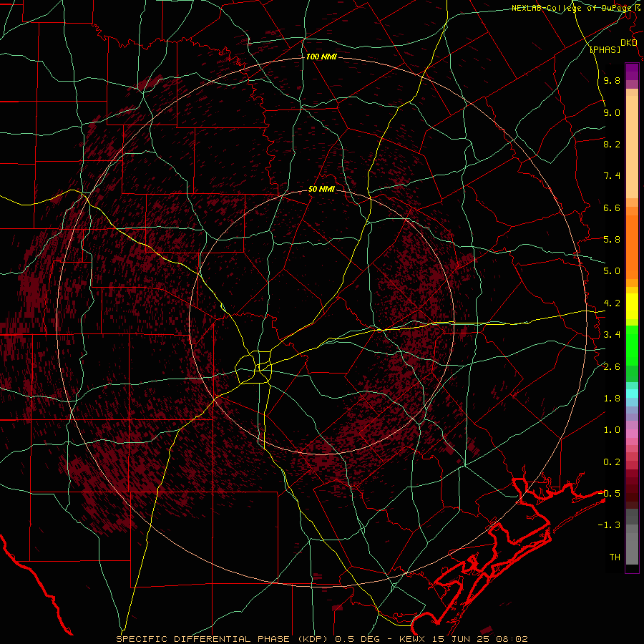Click the 1.8 value on color scale
This screenshot has width=644, height=644.
[612, 399]
